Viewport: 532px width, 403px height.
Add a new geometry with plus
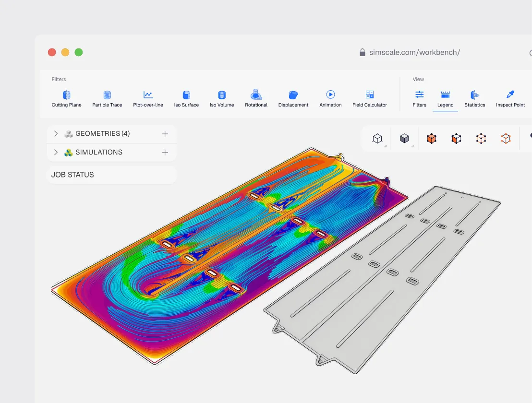click(x=165, y=134)
